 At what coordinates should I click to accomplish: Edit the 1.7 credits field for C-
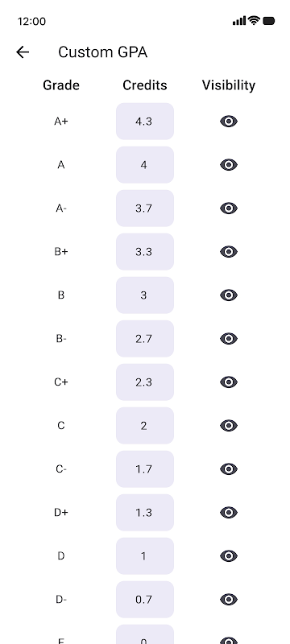point(145,469)
